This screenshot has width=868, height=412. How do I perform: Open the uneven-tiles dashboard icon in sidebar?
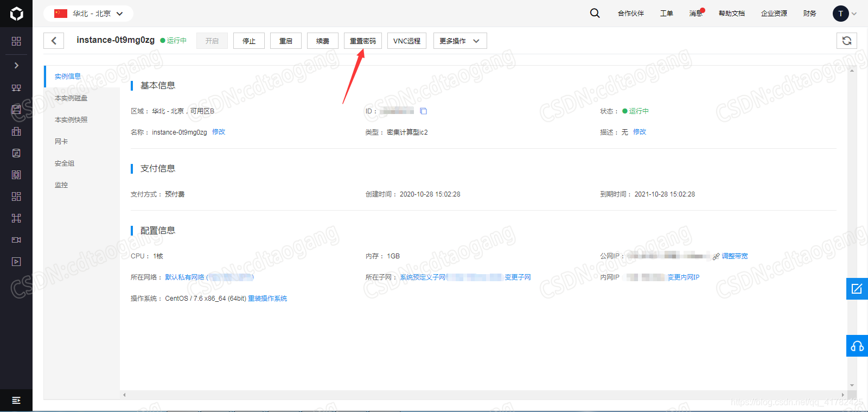pos(16,197)
